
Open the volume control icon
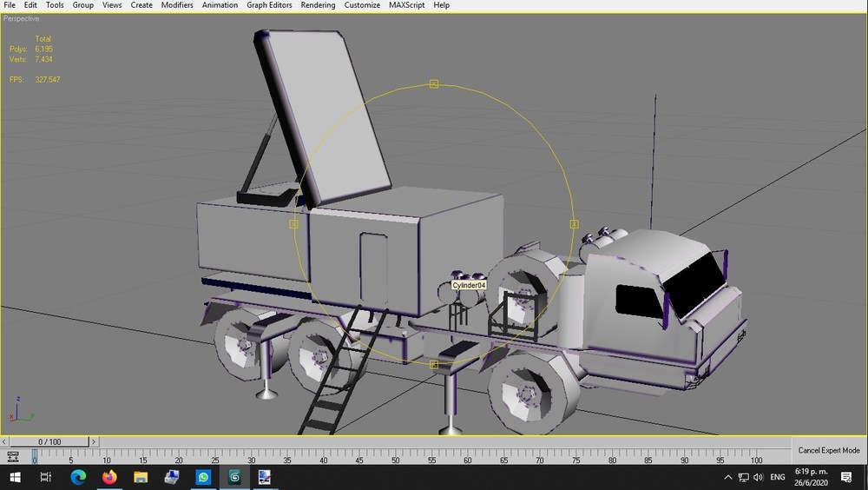click(759, 477)
